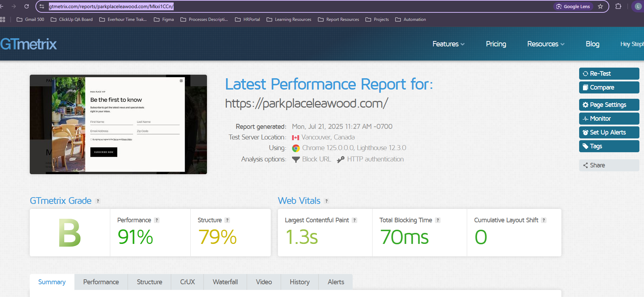This screenshot has height=297, width=644.
Task: Open the ClickUp QA Board bookmark folder
Action: 72,19
